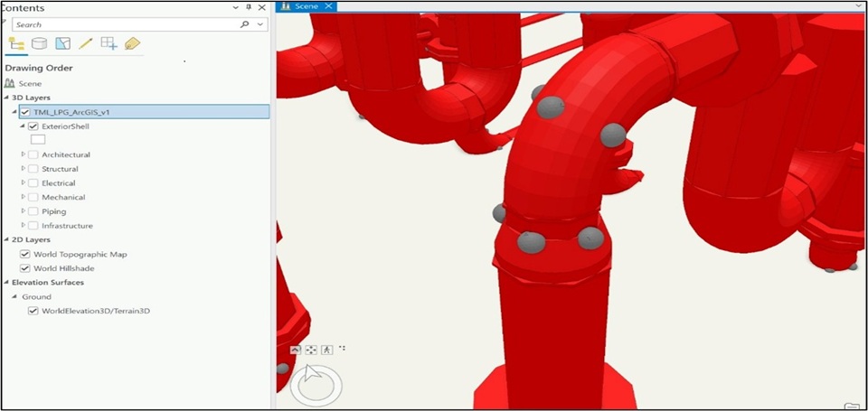
Task: Enable the Piping layer checkbox
Action: tap(33, 211)
